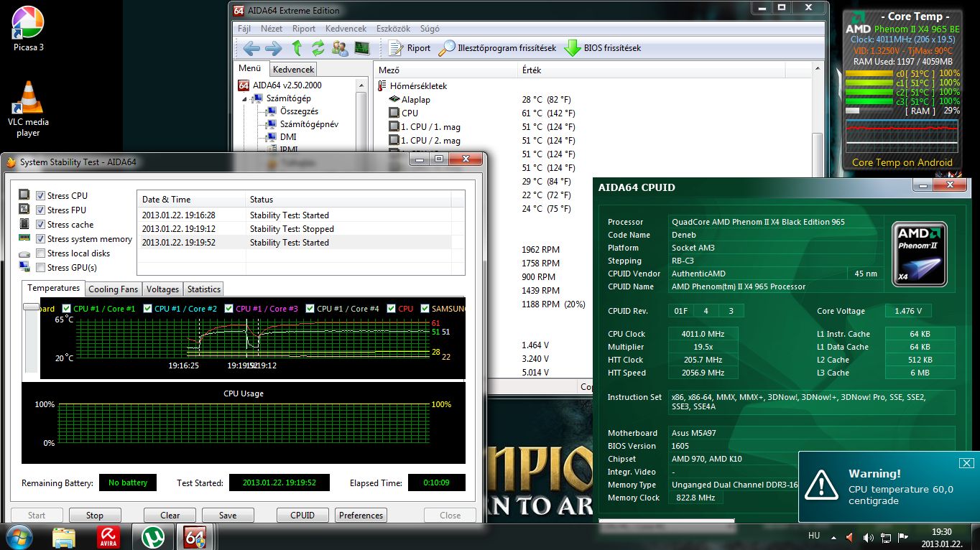Uncheck the Stress FPU checkbox

(x=41, y=210)
